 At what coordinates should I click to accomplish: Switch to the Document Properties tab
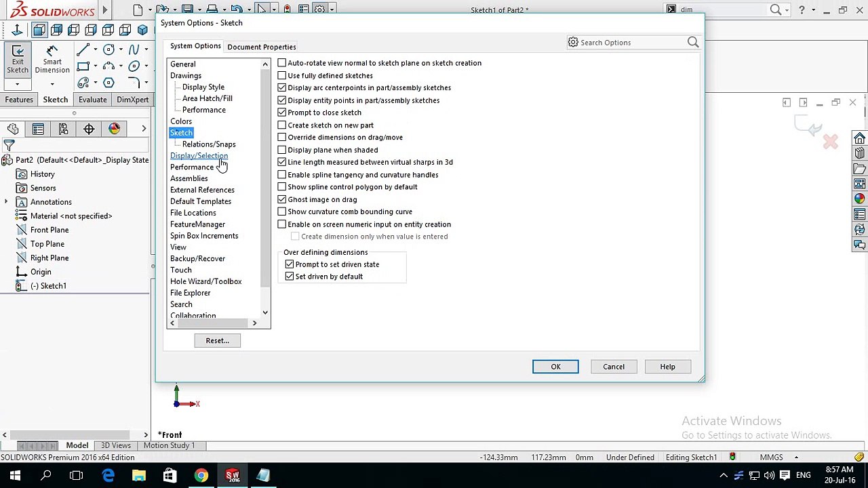click(x=261, y=47)
